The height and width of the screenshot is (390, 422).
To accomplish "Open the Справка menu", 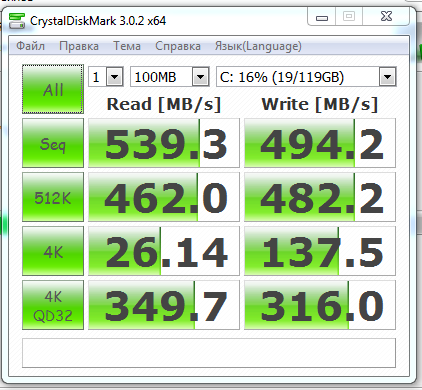I will [x=178, y=46].
